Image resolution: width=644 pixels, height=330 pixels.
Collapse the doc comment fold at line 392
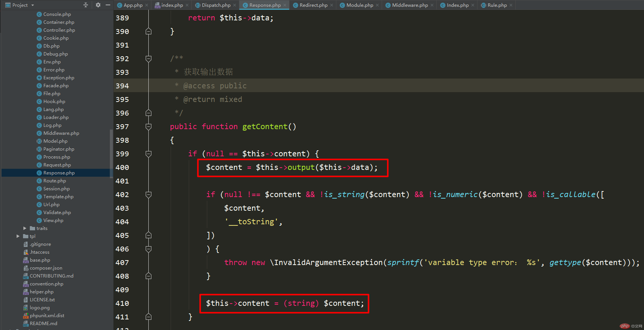coord(149,59)
